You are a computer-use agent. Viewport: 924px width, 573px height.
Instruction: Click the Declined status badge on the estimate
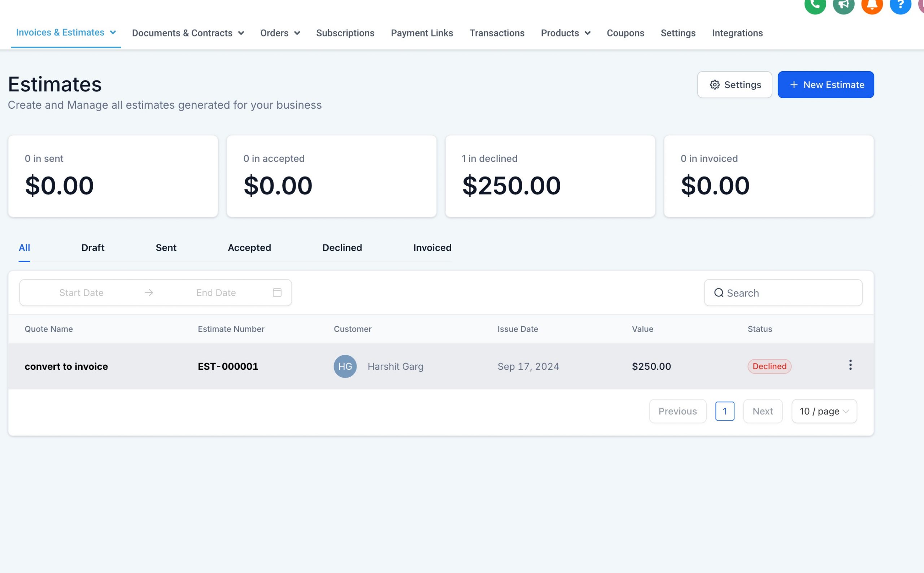point(769,366)
